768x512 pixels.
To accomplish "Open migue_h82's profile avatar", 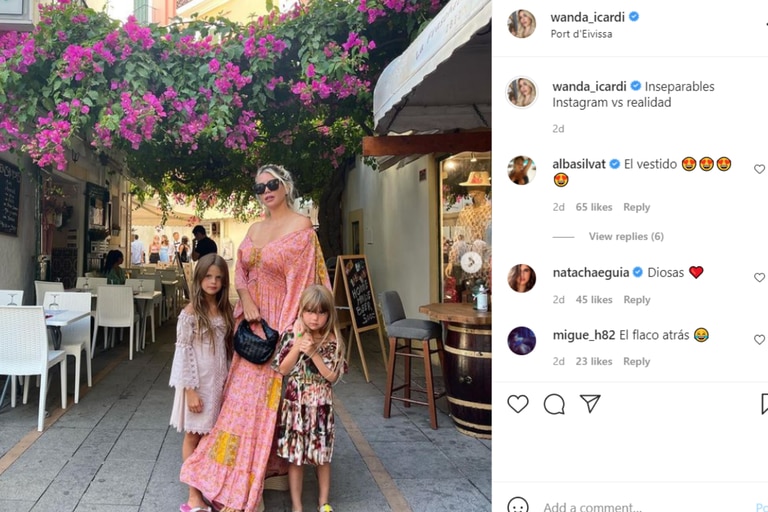I will tap(522, 341).
